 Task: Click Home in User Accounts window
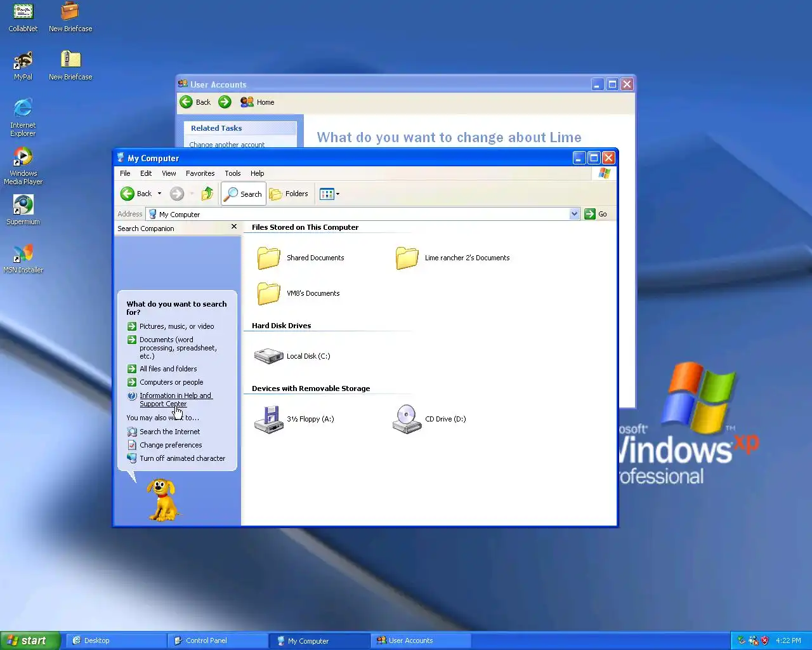pyautogui.click(x=258, y=102)
